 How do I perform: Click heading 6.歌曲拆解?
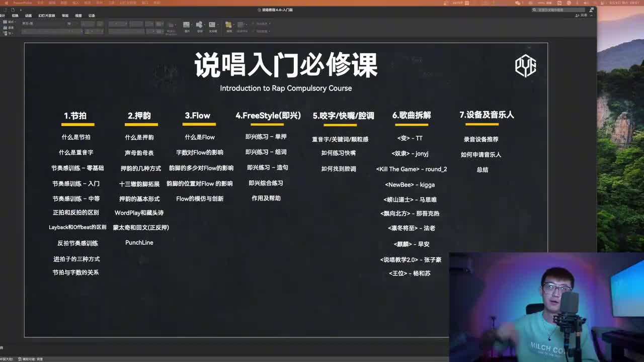(412, 115)
